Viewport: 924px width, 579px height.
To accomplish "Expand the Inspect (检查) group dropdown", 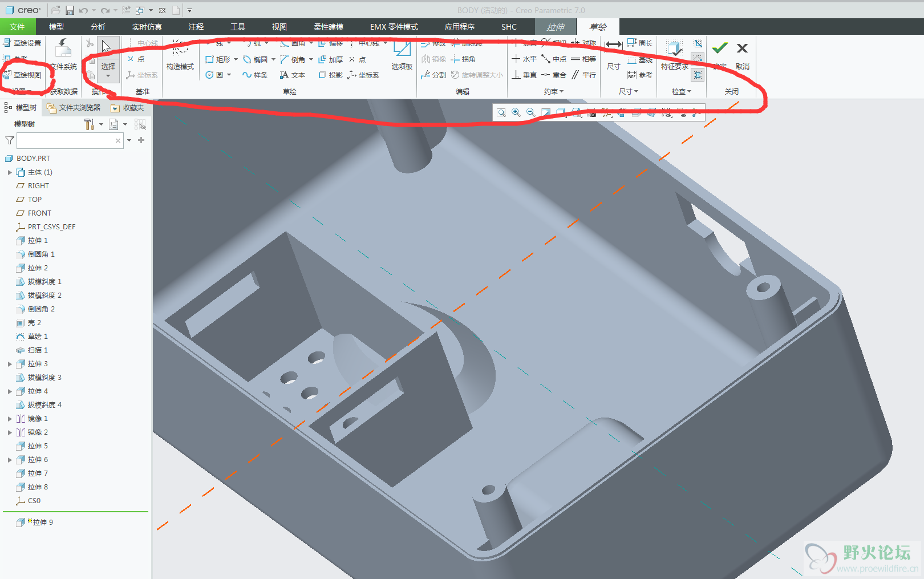I will click(681, 91).
